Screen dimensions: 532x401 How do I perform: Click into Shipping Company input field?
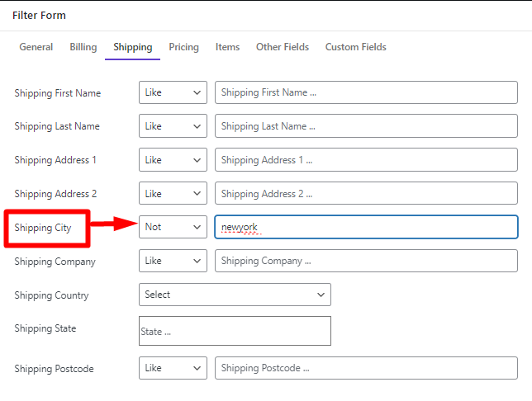tap(366, 261)
